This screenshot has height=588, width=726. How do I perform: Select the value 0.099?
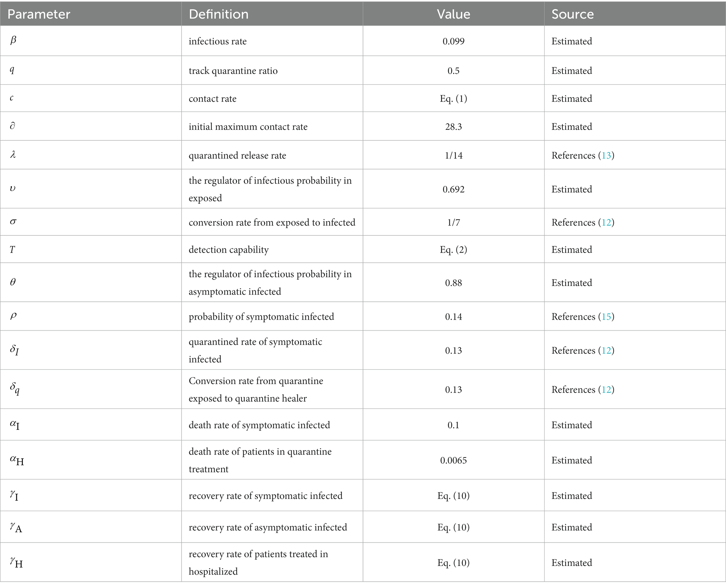tap(454, 41)
